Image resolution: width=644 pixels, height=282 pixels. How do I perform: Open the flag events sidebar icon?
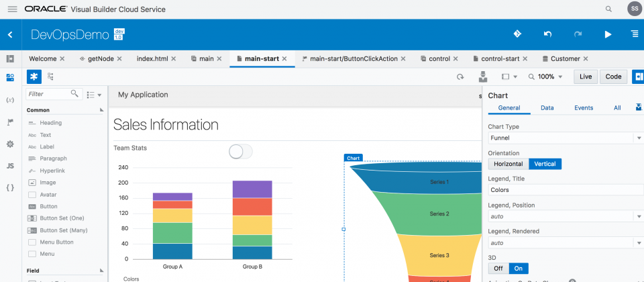[x=10, y=122]
